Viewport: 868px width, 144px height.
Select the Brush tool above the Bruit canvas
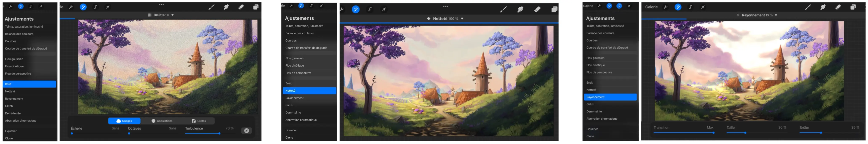point(211,7)
